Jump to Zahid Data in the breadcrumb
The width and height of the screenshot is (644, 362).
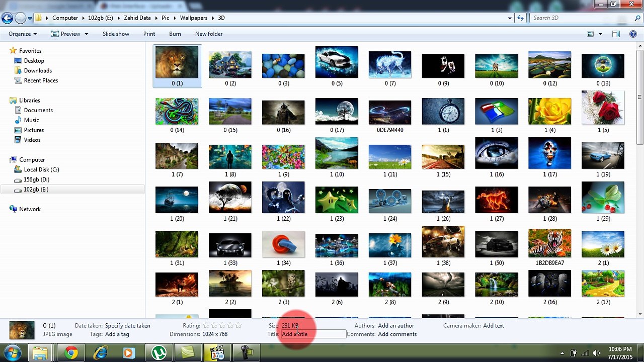coord(137,18)
